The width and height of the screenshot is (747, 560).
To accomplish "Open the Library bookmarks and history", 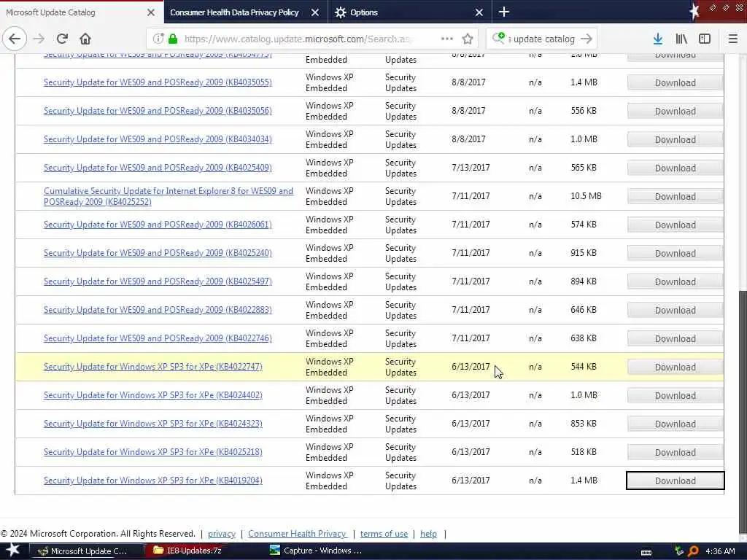I will (681, 39).
